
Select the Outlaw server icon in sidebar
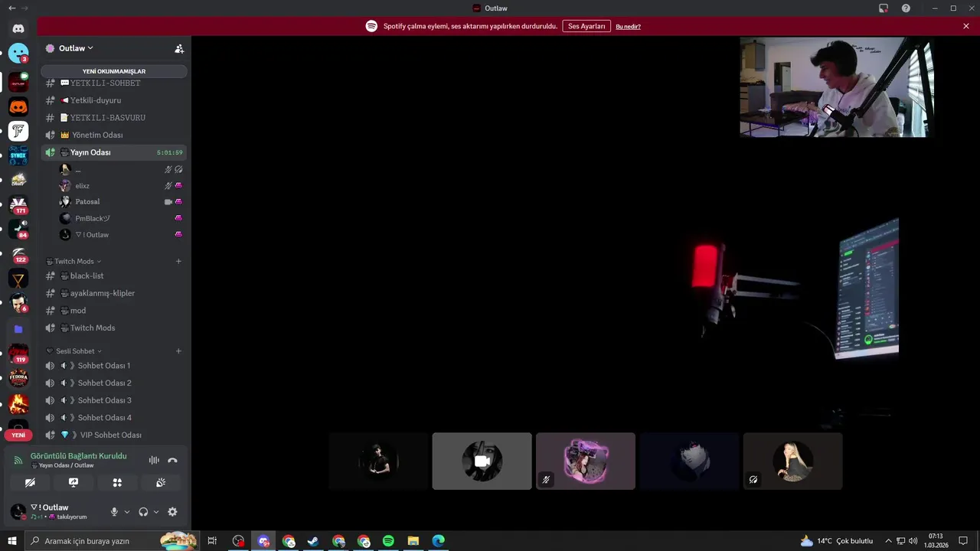click(18, 82)
